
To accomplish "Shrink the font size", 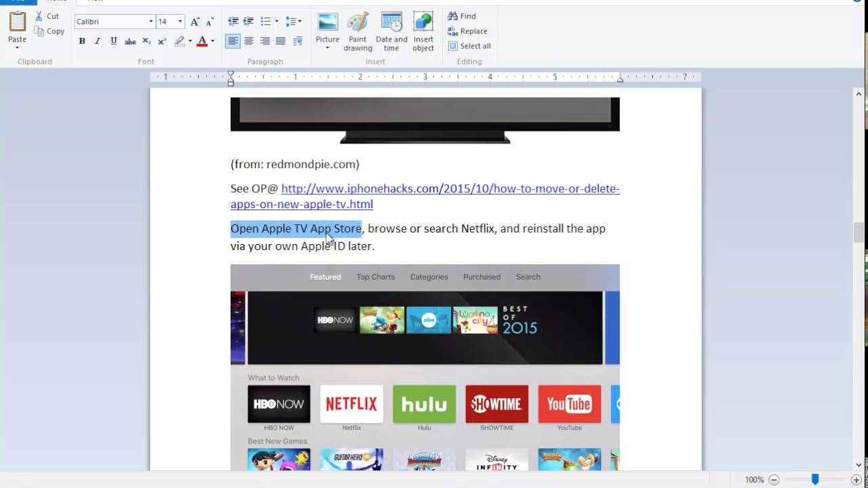I will point(210,22).
